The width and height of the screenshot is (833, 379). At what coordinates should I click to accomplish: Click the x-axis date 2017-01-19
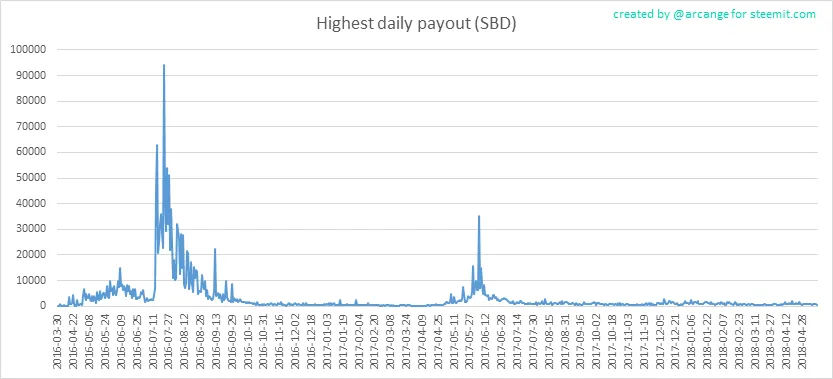tap(342, 341)
